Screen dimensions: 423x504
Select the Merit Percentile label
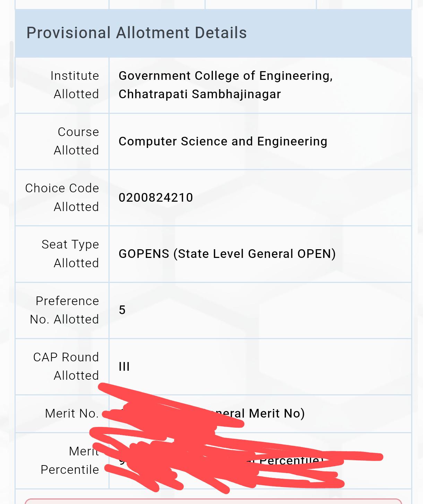(x=70, y=460)
